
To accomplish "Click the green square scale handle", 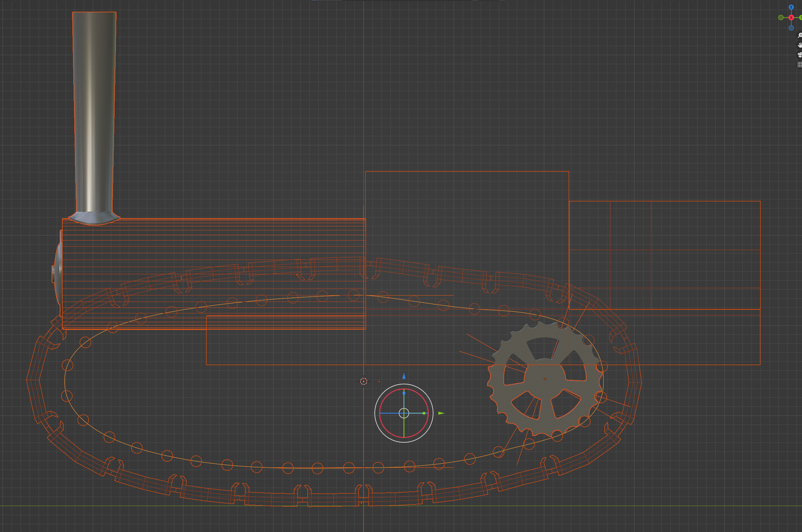I will 424,413.
